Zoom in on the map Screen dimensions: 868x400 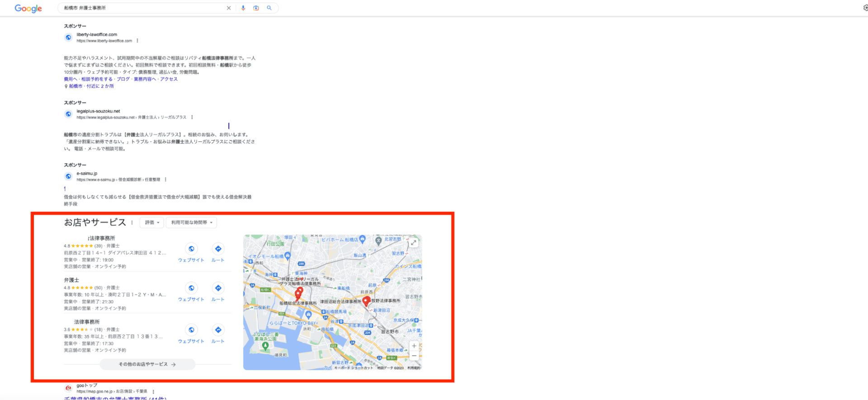[x=414, y=346]
